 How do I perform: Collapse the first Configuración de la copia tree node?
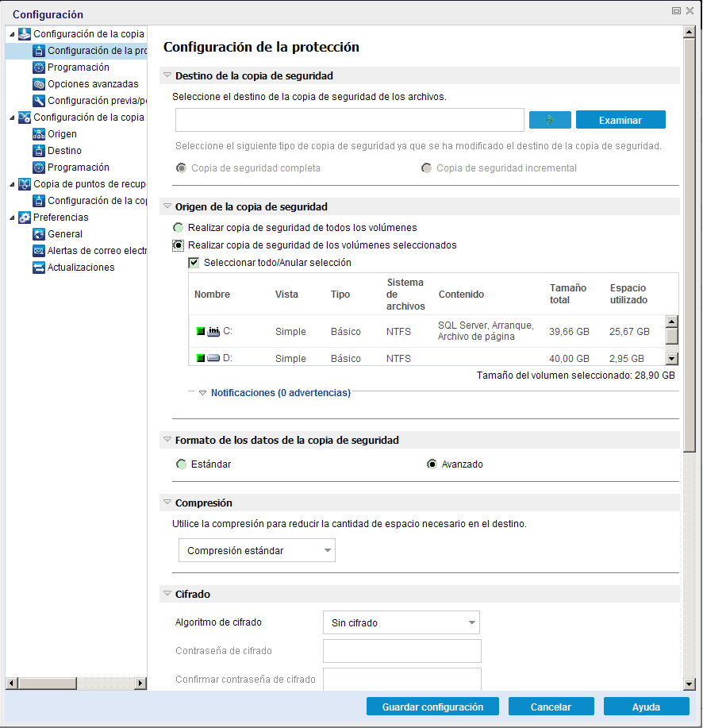coord(12,34)
